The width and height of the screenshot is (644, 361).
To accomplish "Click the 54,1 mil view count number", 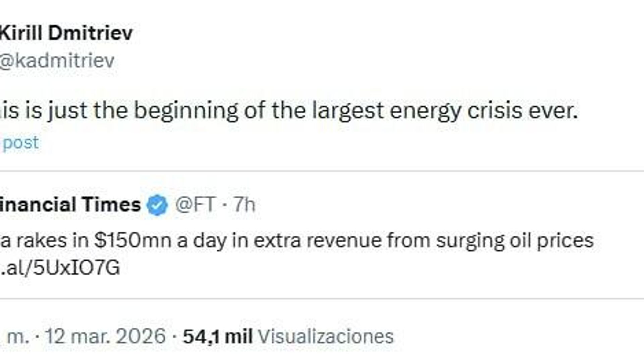I will pyautogui.click(x=218, y=336).
